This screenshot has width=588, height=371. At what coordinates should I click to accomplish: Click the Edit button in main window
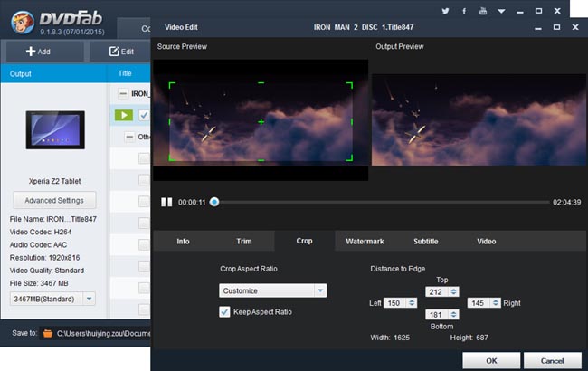(x=121, y=52)
